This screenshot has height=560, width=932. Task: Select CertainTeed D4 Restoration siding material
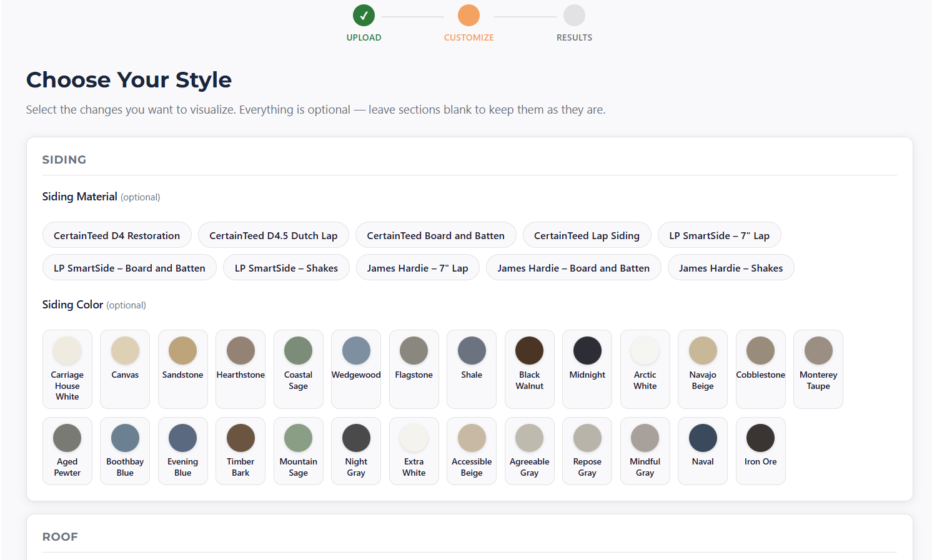117,235
